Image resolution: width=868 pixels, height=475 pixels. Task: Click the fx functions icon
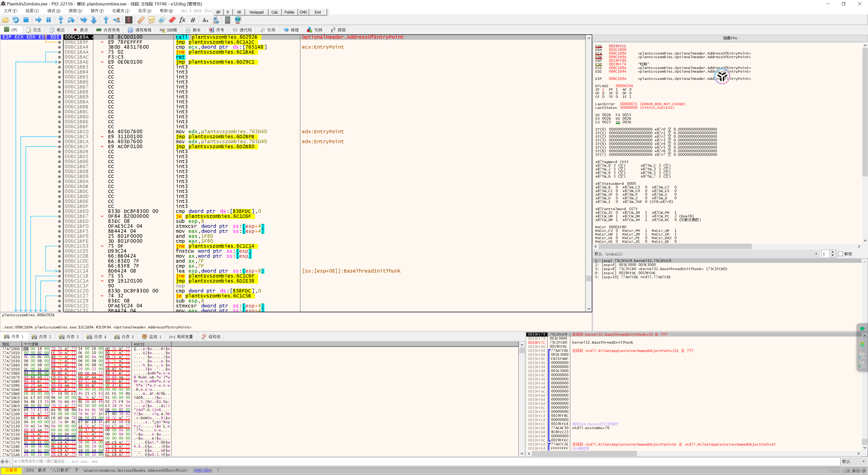182,20
